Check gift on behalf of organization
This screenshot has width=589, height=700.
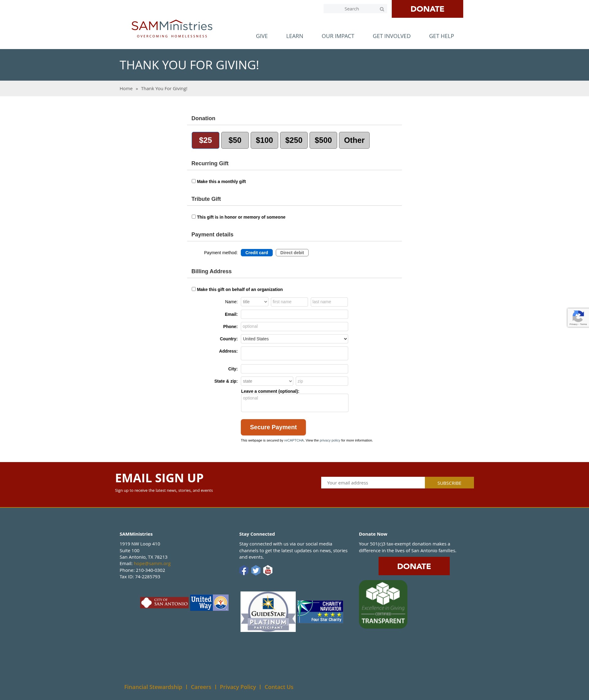(194, 289)
